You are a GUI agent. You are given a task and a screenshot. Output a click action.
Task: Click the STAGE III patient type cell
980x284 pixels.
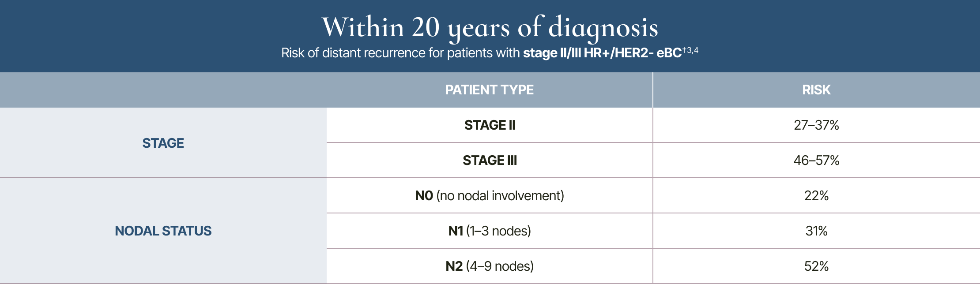coord(490,161)
